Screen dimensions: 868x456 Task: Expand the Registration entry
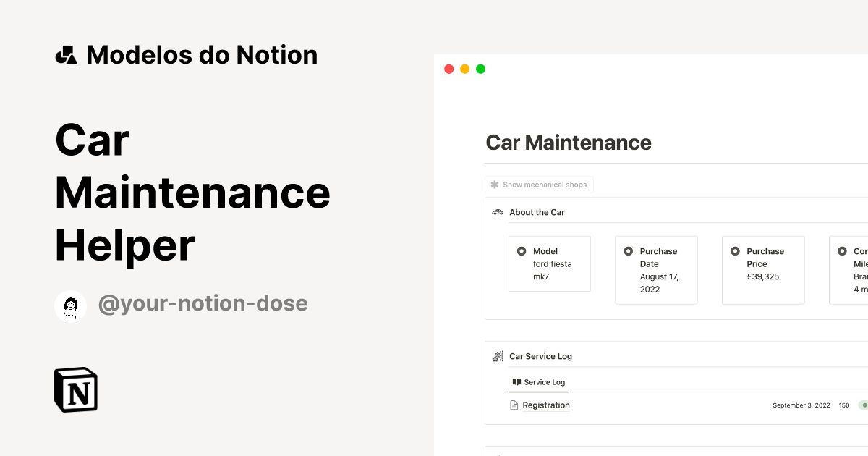click(546, 405)
